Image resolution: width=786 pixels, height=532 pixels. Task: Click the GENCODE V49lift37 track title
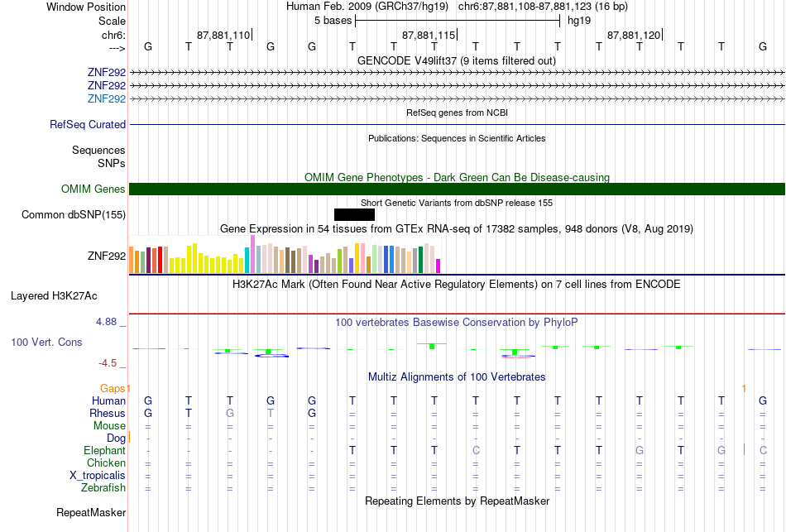coord(457,60)
